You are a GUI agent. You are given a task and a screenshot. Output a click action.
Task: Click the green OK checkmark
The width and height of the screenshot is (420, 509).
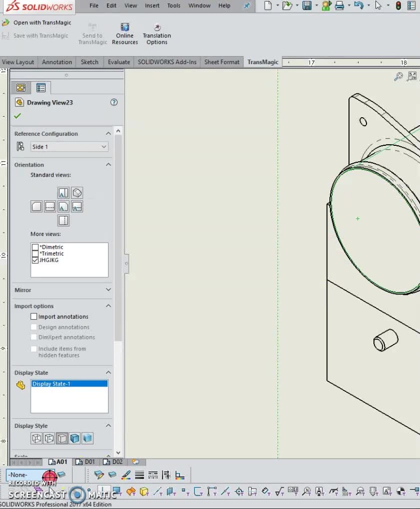point(17,116)
